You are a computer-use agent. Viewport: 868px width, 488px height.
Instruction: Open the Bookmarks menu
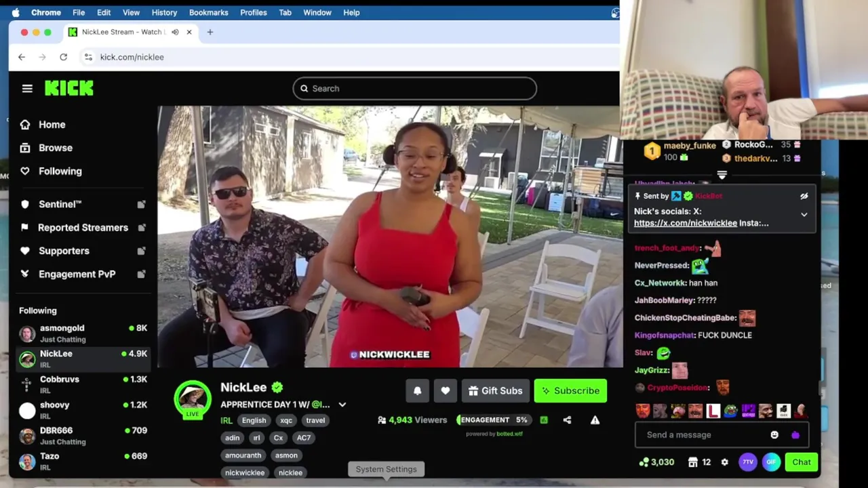click(209, 12)
